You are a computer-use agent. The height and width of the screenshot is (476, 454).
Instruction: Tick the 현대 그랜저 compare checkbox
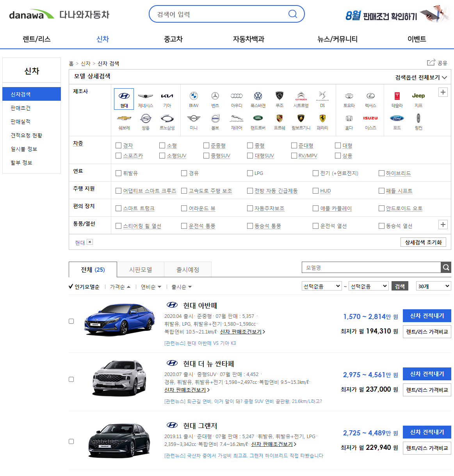coord(71,442)
